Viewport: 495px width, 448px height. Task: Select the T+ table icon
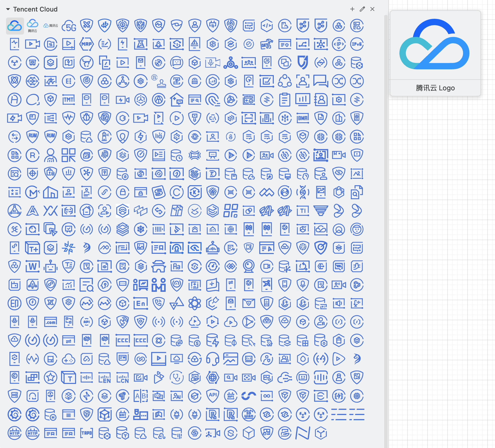[x=33, y=248]
